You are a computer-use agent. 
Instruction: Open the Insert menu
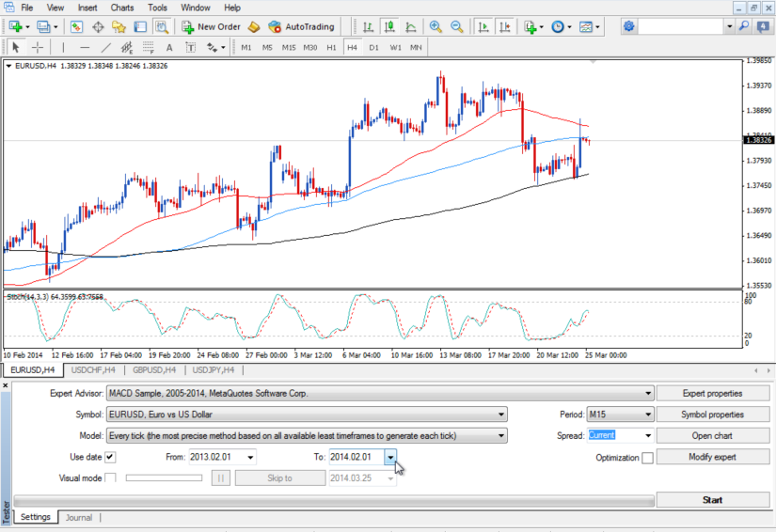point(87,8)
